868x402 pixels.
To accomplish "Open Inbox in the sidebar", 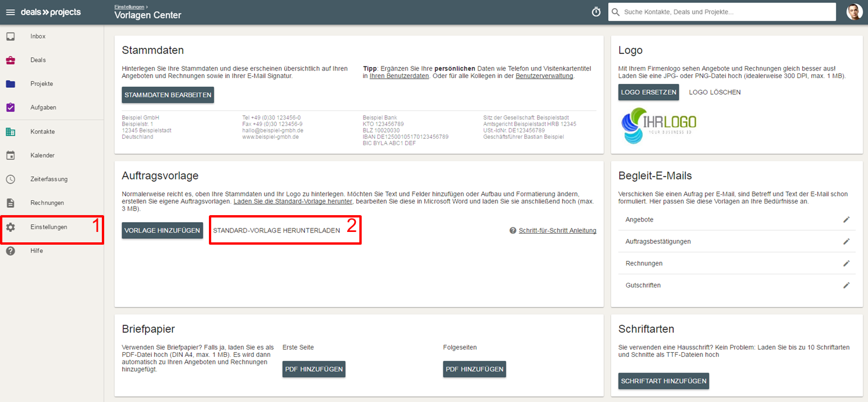I will point(38,36).
